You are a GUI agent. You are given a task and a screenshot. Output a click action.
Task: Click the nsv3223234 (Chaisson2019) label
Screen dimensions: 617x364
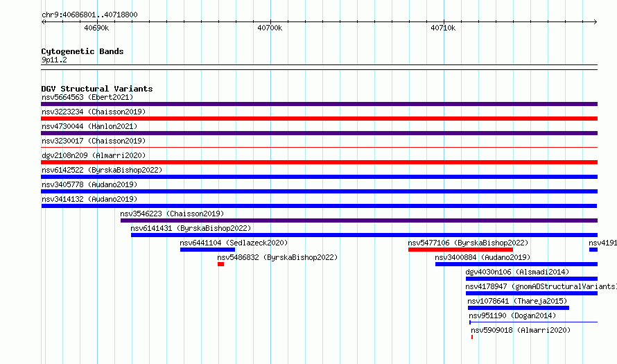pos(94,112)
